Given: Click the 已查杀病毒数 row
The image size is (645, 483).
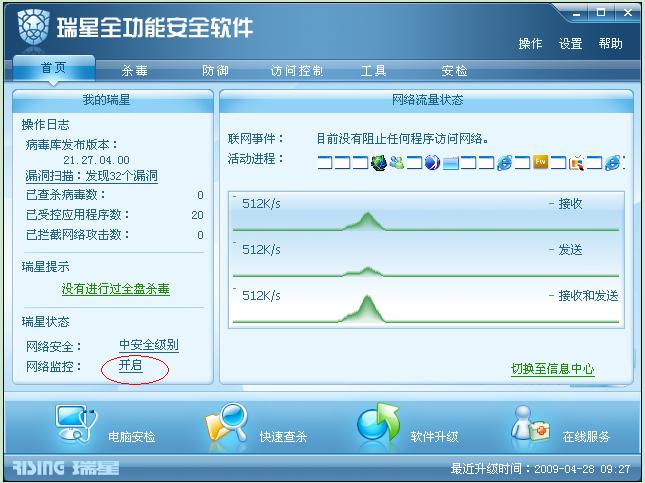Looking at the screenshot, I should [x=114, y=195].
